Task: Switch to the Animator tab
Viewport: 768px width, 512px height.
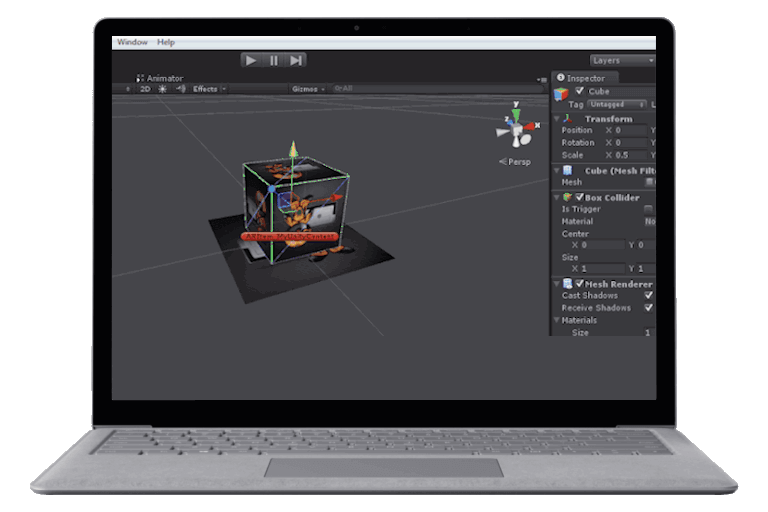Action: (x=160, y=78)
